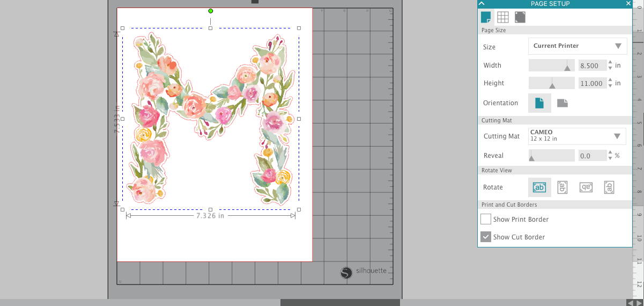
Task: Decrease the Height value with down arrow
Action: 610,86
